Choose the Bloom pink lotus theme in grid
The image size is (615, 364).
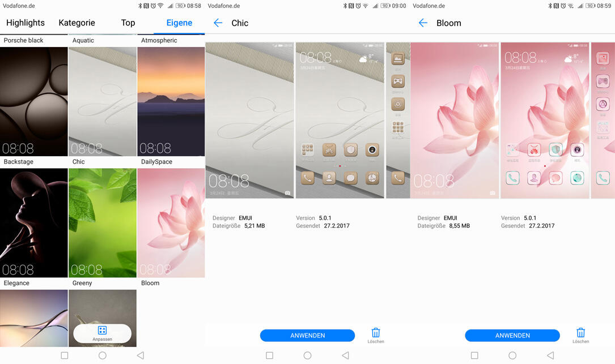[171, 222]
